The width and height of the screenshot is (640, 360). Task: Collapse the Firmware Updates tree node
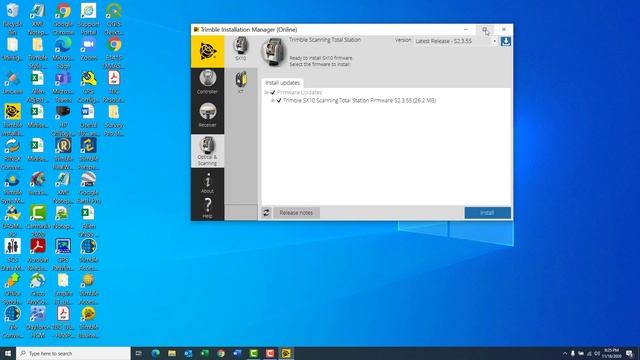pos(267,93)
